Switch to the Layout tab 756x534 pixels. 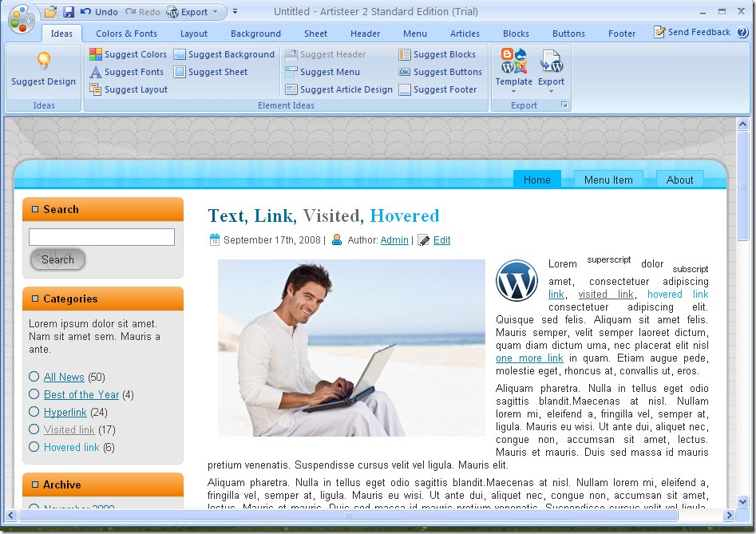click(x=194, y=34)
